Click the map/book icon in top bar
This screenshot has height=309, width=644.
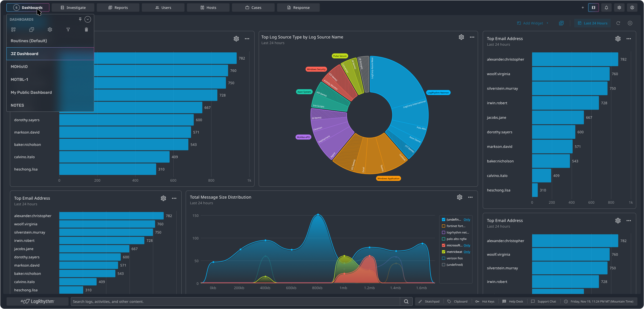click(x=594, y=8)
